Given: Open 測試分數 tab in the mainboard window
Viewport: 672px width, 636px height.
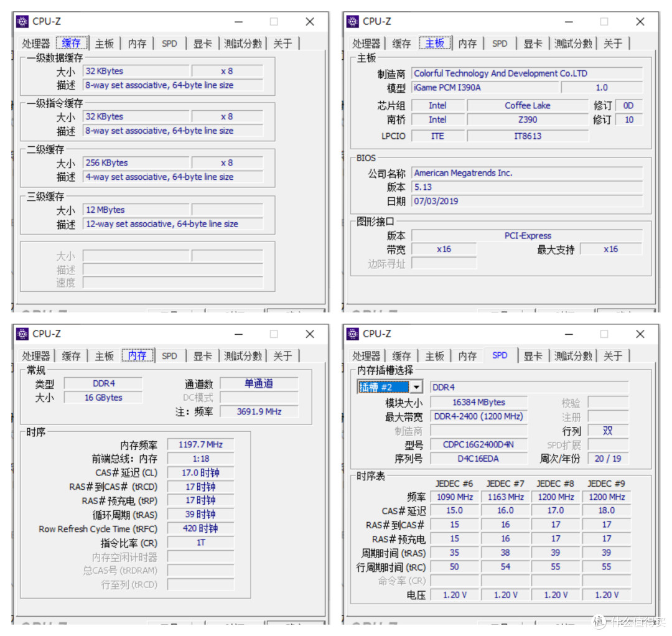Looking at the screenshot, I should [574, 44].
